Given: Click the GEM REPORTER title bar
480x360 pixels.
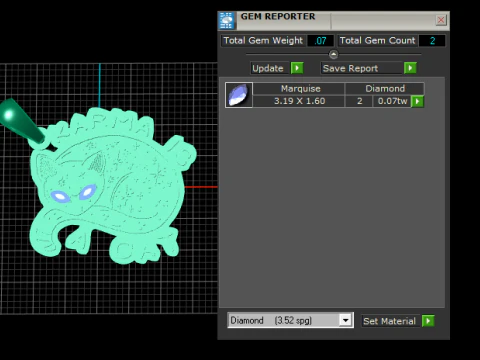Looking at the screenshot, I should 333,21.
